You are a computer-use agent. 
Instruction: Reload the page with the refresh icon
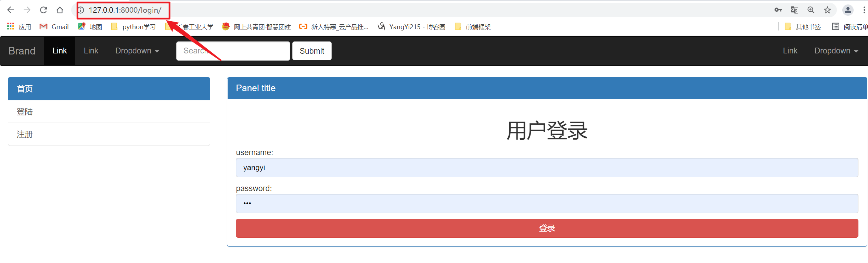coord(43,10)
